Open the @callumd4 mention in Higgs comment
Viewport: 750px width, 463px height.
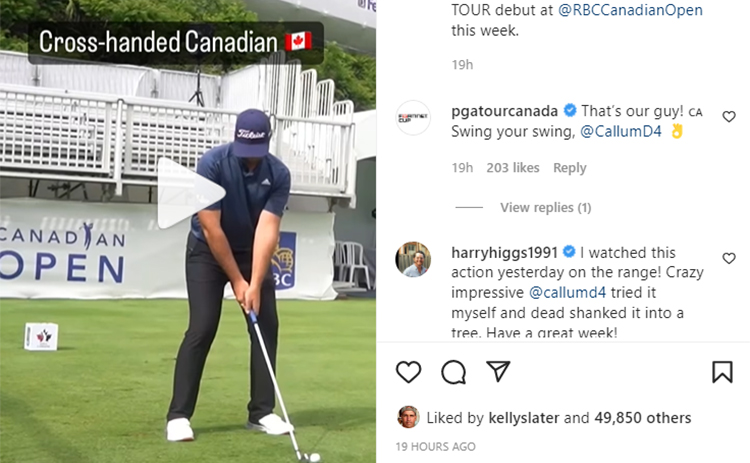[x=567, y=292]
